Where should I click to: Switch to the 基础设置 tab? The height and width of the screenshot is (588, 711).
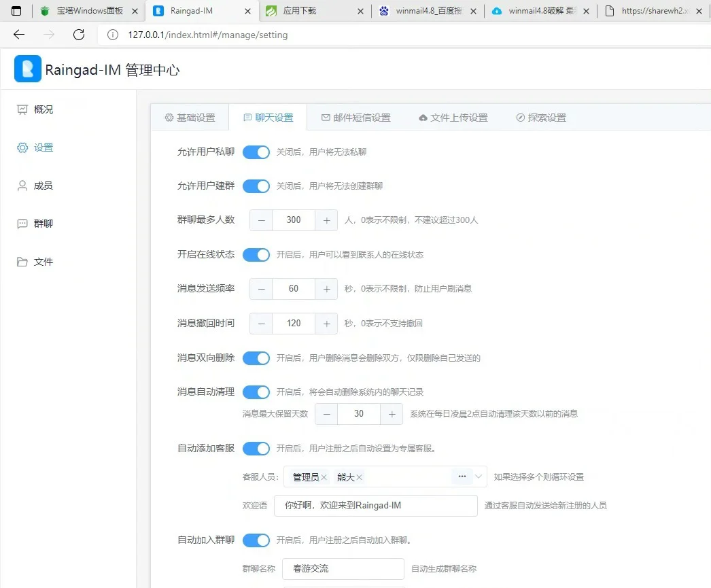pyautogui.click(x=194, y=117)
